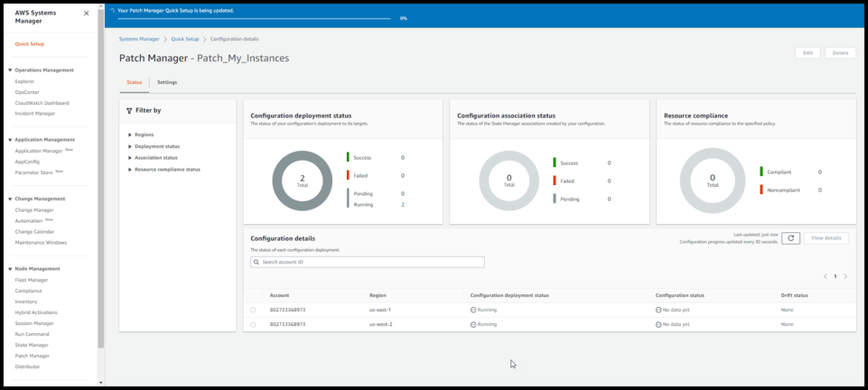Click the filter funnel icon beside Filter by
This screenshot has height=390, width=868.
(129, 111)
